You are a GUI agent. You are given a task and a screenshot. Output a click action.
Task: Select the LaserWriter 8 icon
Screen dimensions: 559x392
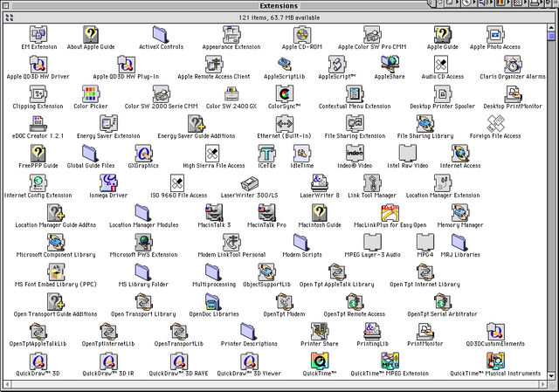pos(320,182)
